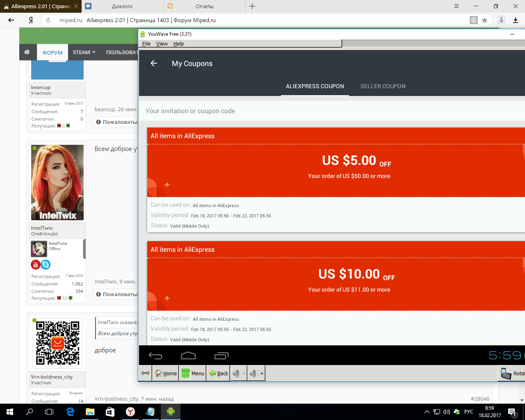Viewport: 525px width, 420px height.
Task: Bookmark the page with the star icon
Action: [484, 20]
